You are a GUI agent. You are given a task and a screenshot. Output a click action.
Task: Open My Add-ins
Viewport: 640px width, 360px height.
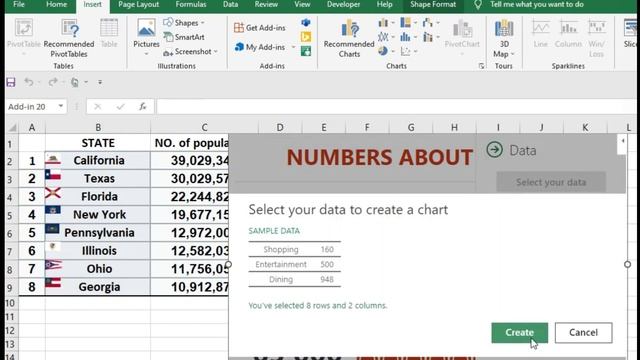(x=260, y=47)
